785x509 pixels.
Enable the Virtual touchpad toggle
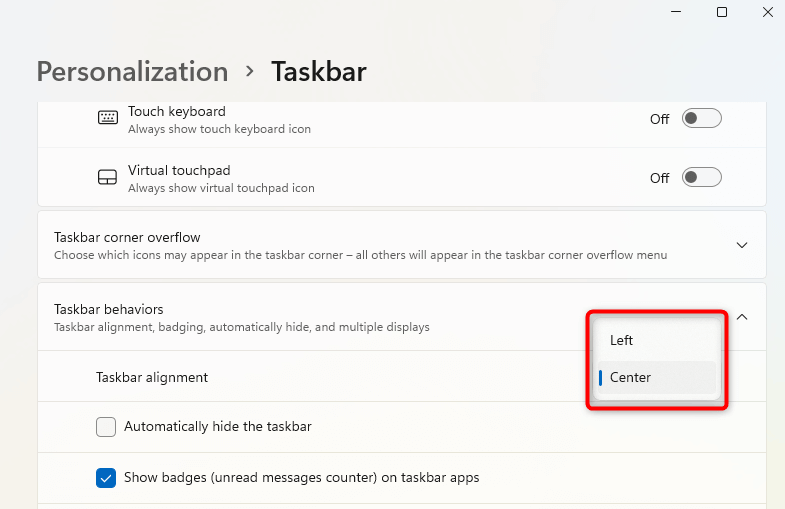(701, 178)
